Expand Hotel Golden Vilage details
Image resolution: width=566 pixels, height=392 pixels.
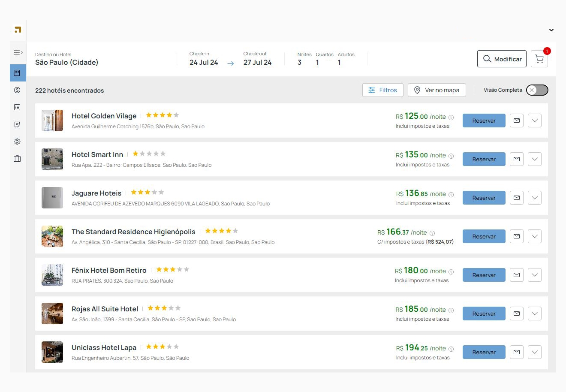[535, 121]
